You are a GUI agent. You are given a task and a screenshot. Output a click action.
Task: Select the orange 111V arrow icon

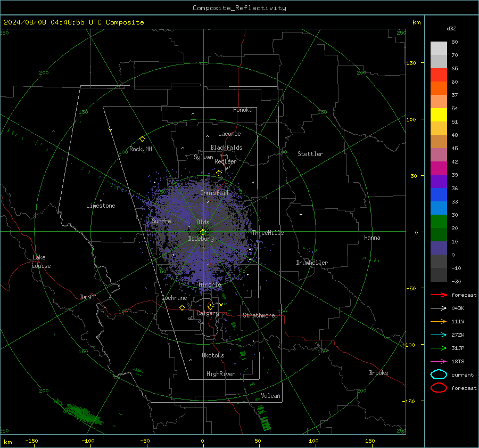click(439, 321)
